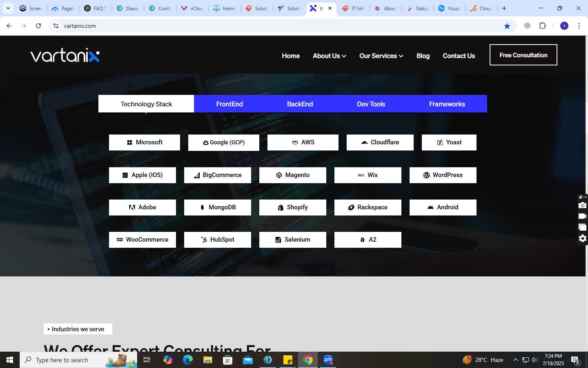Screen dimensions: 588x368
Task: Select the Android tile
Action: coord(443,207)
